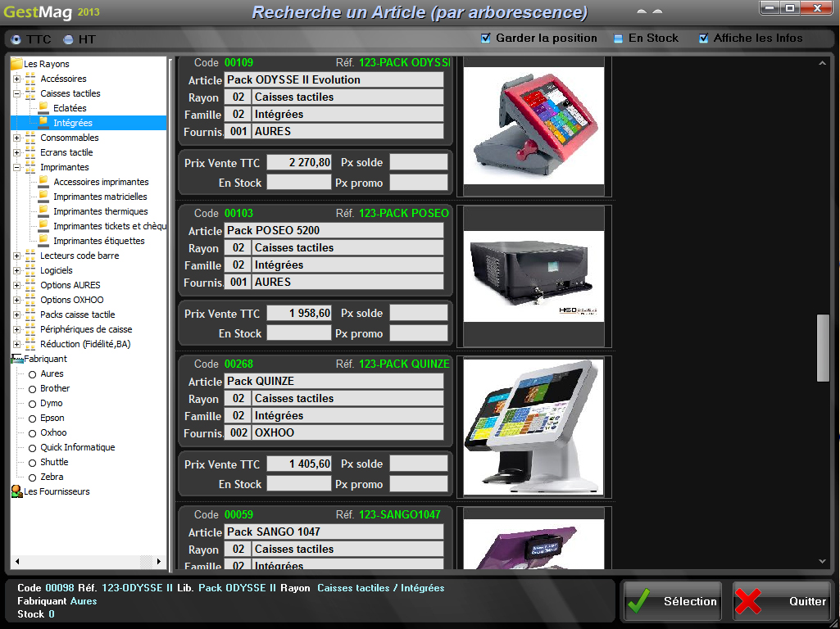Click the Options AURES category icon
840x629 pixels.
(30, 285)
